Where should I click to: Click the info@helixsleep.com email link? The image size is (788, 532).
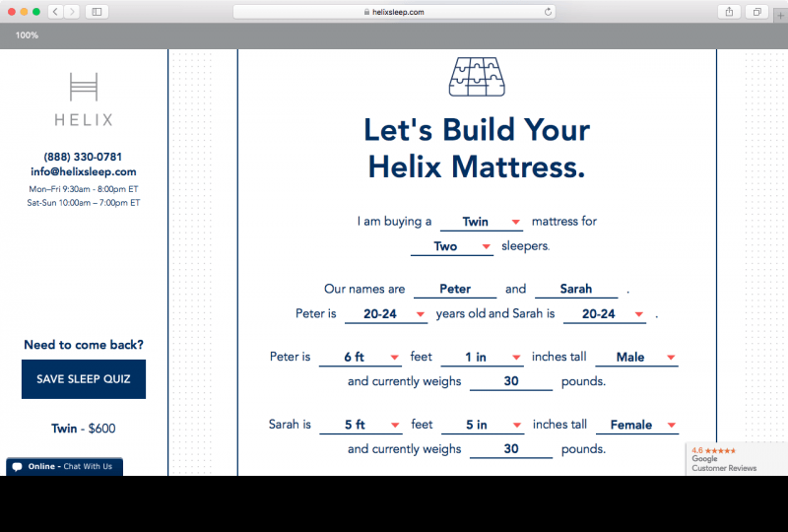(x=84, y=172)
